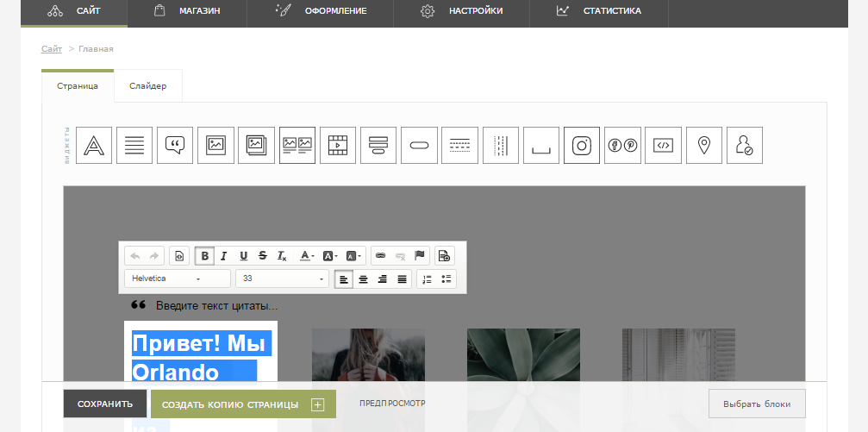The height and width of the screenshot is (432, 868).
Task: Add an empty spacer widget
Action: 541,145
